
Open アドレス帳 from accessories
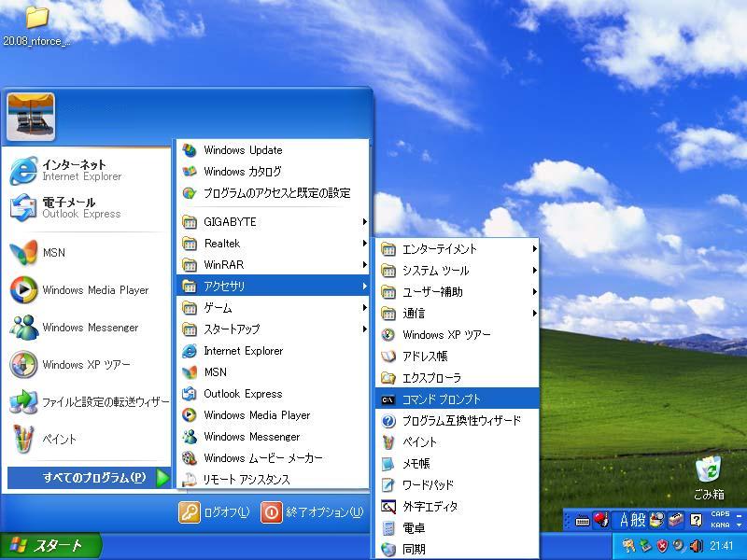click(458, 357)
